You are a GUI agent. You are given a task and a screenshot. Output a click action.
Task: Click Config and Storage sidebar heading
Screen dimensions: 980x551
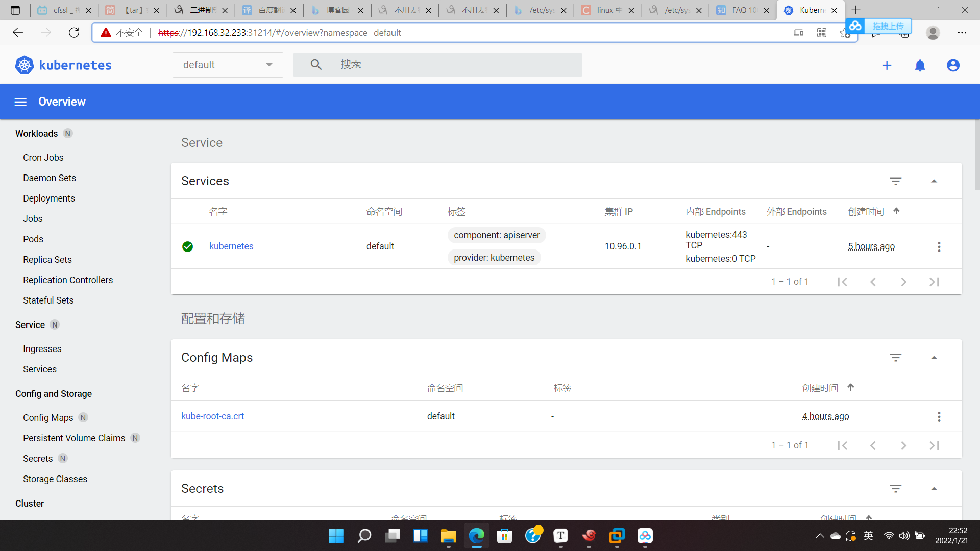pyautogui.click(x=54, y=394)
